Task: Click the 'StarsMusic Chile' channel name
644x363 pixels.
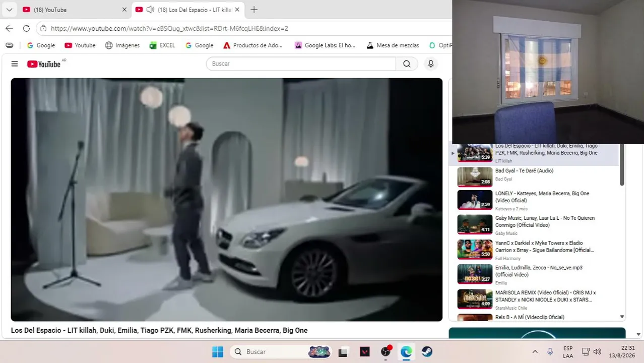Action: click(x=511, y=308)
